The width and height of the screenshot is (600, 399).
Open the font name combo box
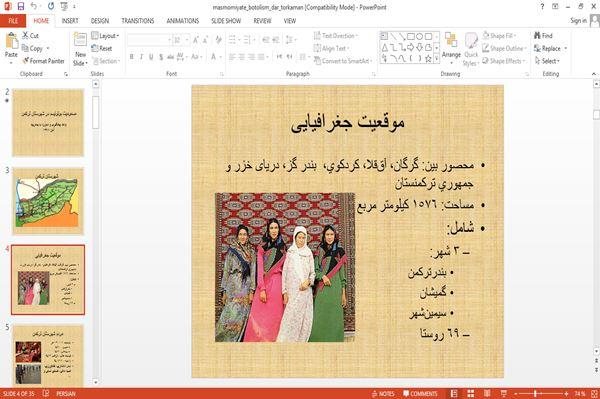(x=149, y=40)
